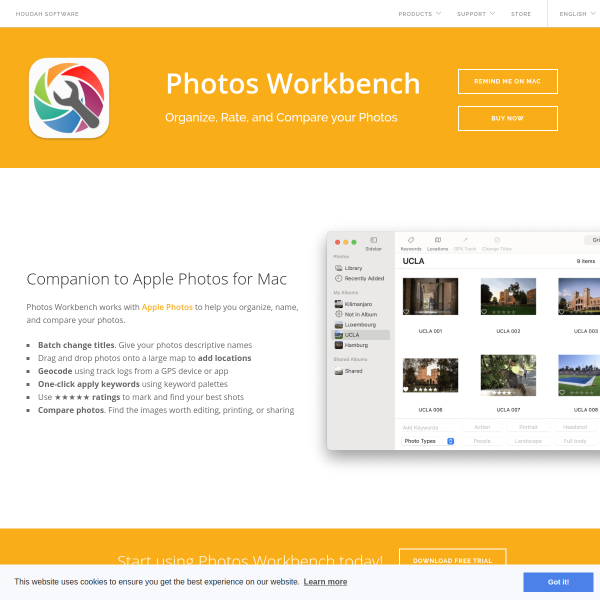600x600 pixels.
Task: Click the Portrait keyword button
Action: click(528, 427)
